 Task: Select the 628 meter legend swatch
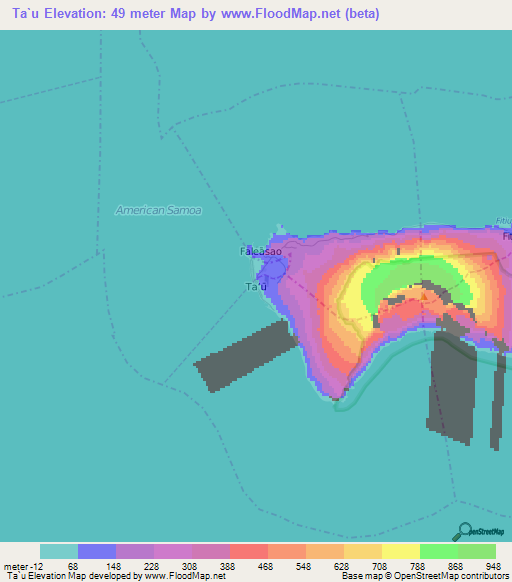click(363, 552)
